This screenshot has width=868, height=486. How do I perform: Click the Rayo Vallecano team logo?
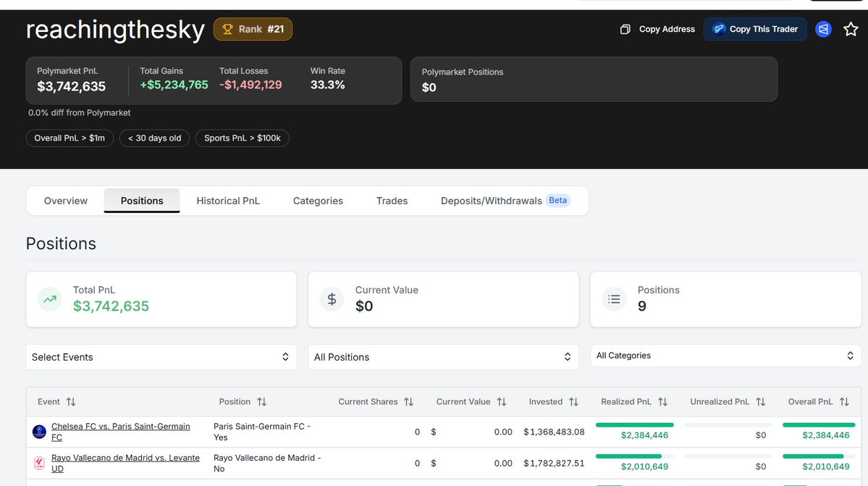tap(39, 463)
